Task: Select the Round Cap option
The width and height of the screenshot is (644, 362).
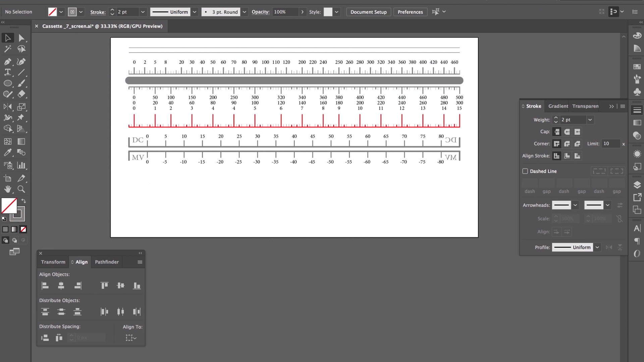Action: pos(567,132)
